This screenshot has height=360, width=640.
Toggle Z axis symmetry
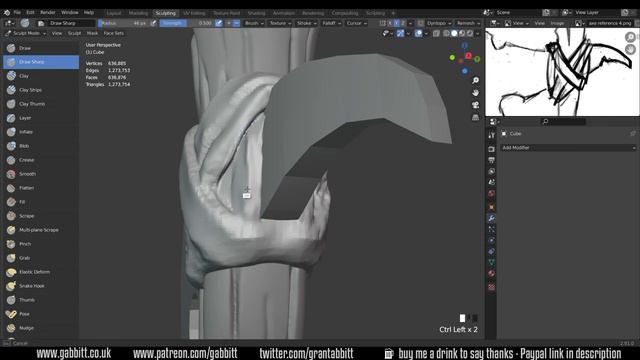tap(403, 23)
